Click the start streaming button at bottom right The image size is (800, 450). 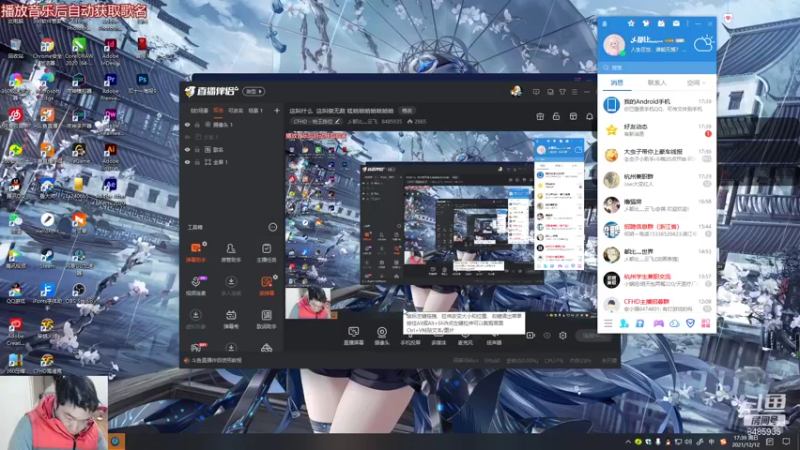pyautogui.click(x=593, y=335)
